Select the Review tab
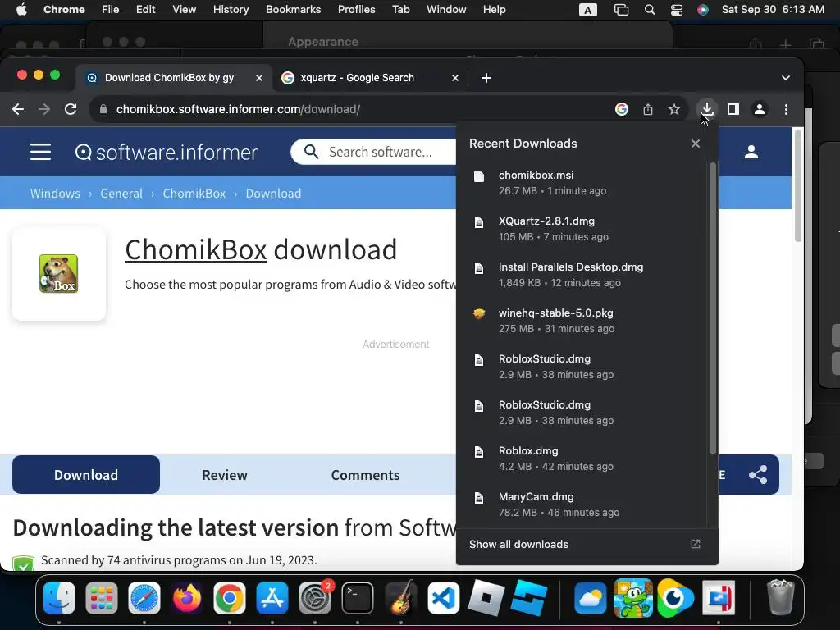840x630 pixels. [225, 475]
